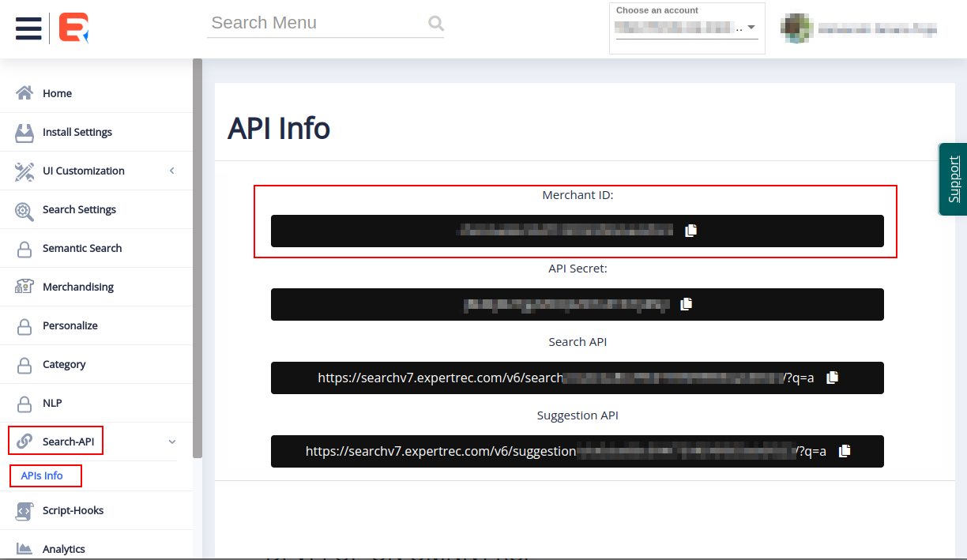Click the Merchandising icon in the sidebar

(24, 287)
